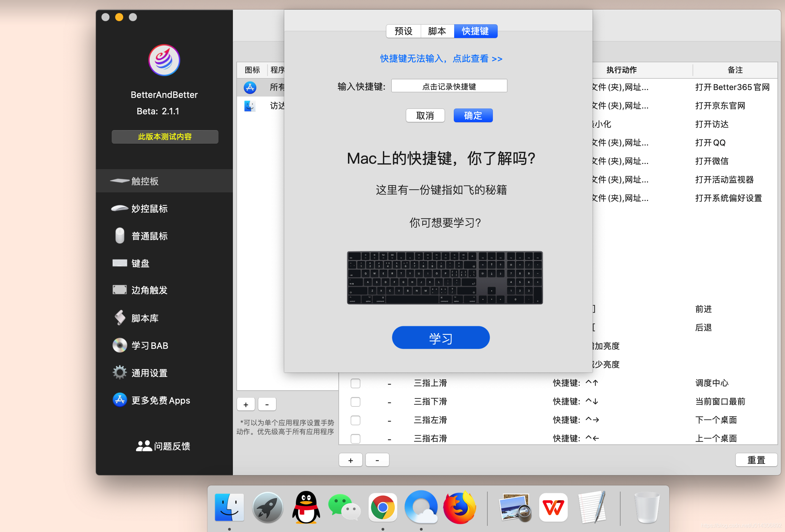Open 更多免费Apps App Store icon
The width and height of the screenshot is (785, 532).
point(120,400)
